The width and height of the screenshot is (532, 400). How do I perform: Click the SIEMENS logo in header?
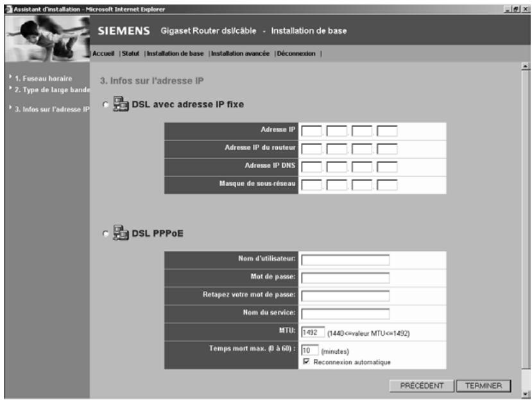(x=124, y=31)
